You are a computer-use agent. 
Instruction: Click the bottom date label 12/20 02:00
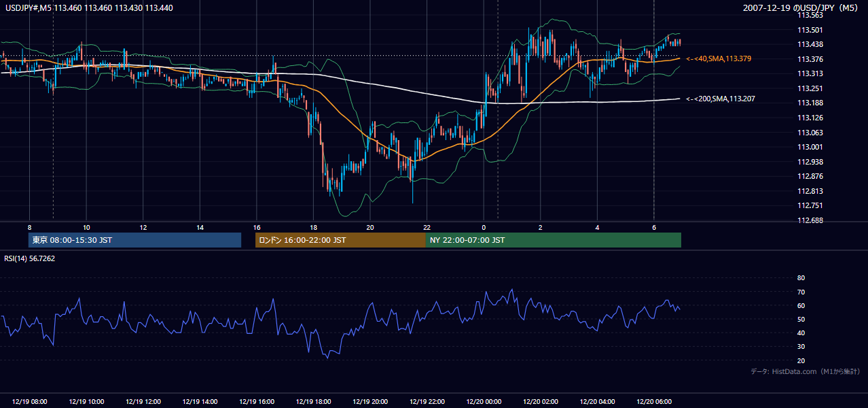(540, 402)
